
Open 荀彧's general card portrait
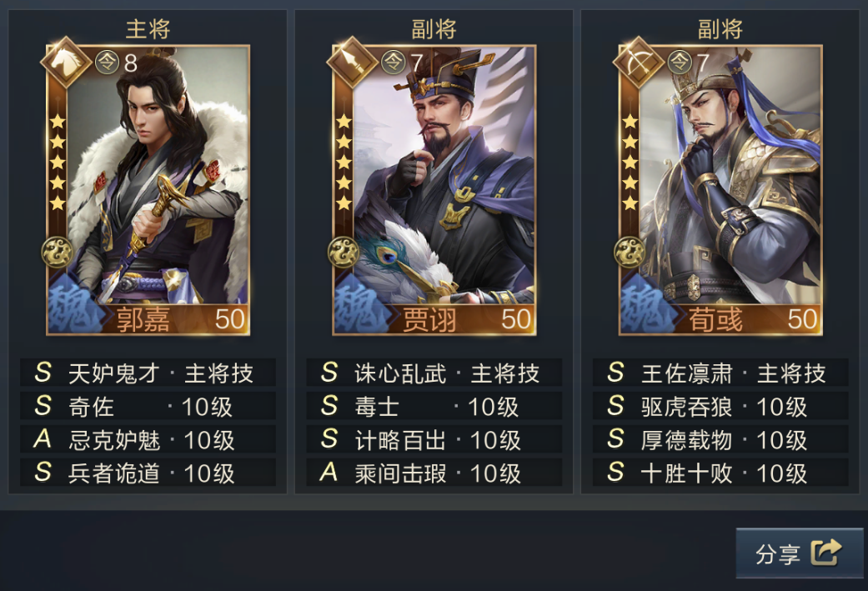[x=720, y=190]
